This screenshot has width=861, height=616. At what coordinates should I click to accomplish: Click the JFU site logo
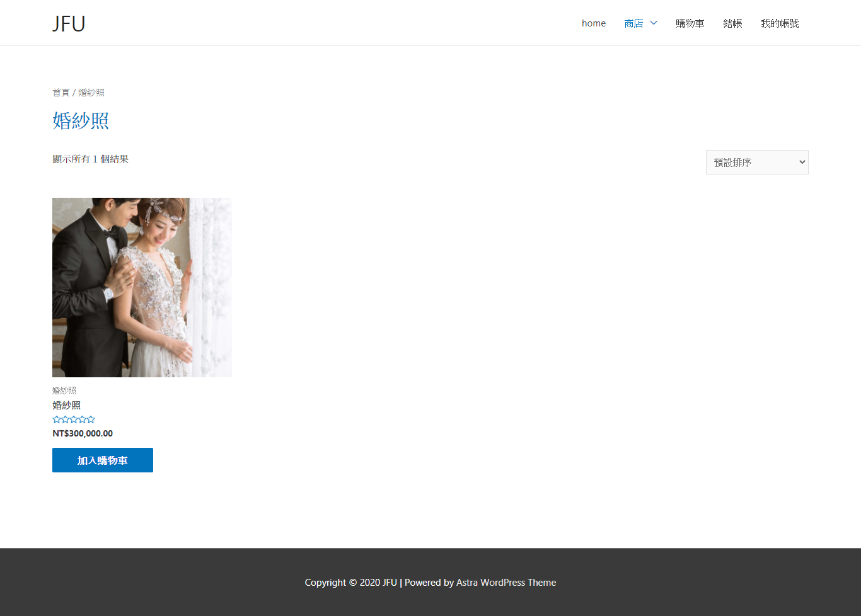click(69, 23)
